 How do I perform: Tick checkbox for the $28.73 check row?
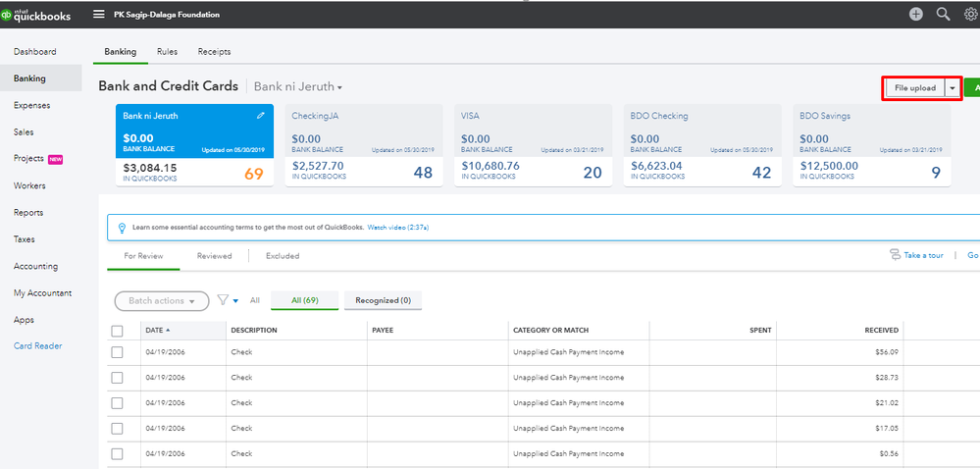pos(118,378)
